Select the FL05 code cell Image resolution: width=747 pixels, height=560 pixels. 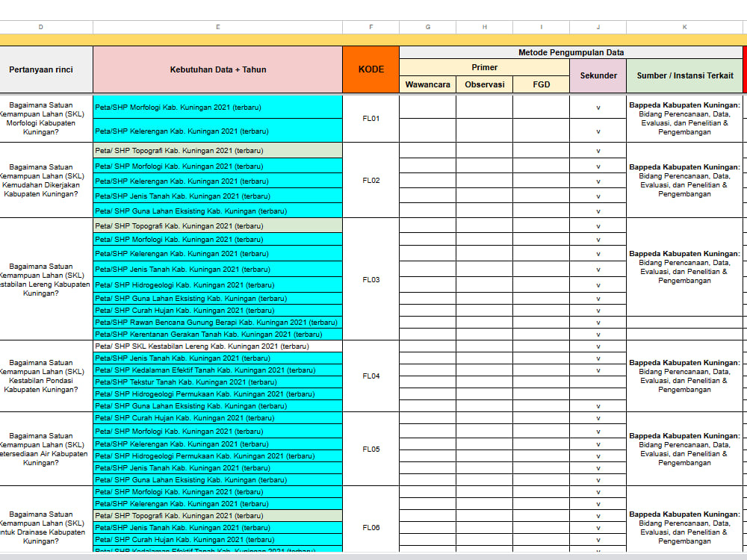371,449
